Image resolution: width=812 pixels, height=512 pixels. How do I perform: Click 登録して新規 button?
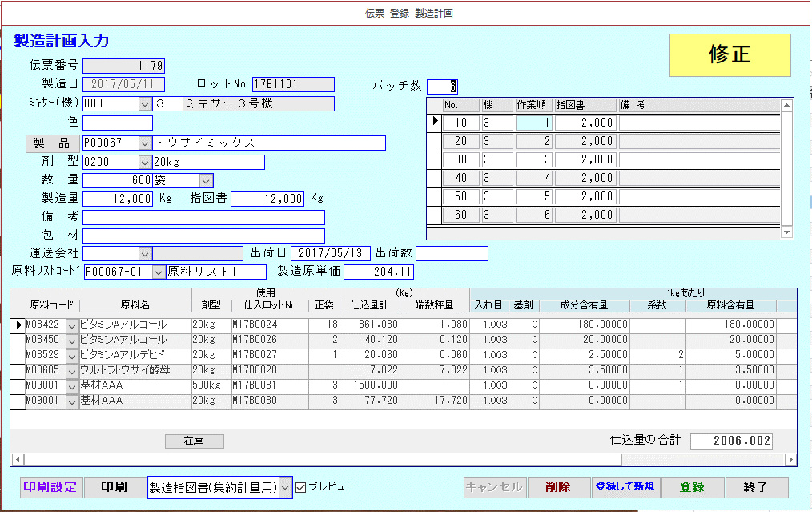625,487
